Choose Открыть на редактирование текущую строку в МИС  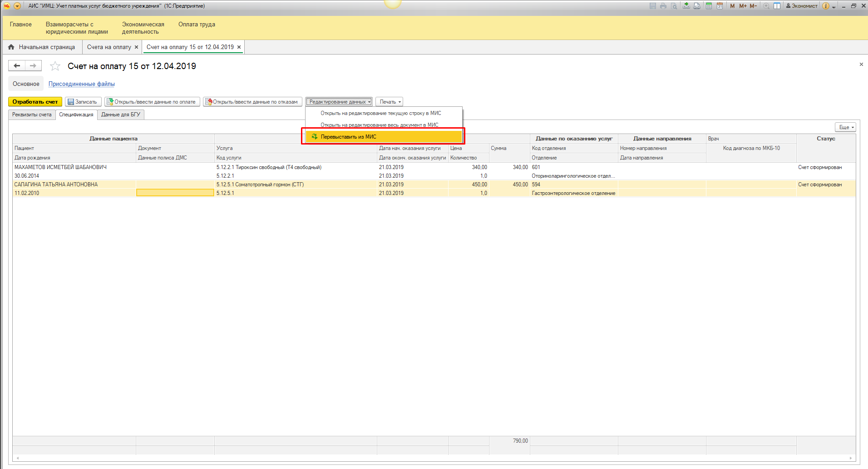(380, 113)
